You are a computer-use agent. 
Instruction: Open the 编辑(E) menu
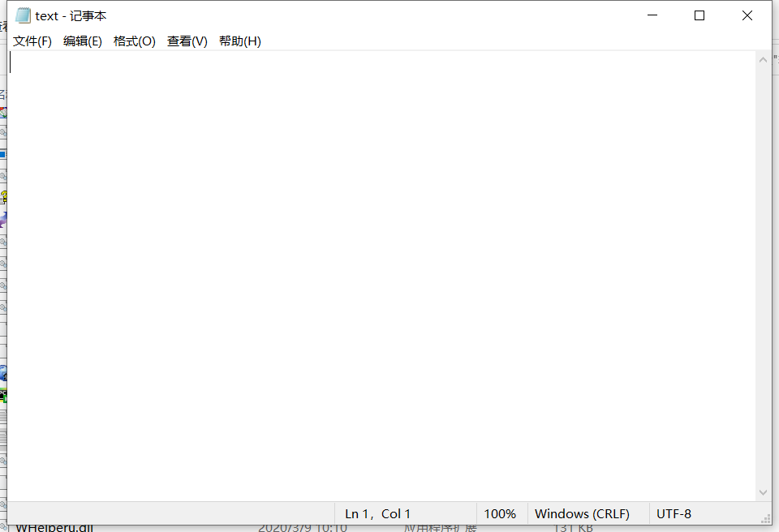point(83,41)
